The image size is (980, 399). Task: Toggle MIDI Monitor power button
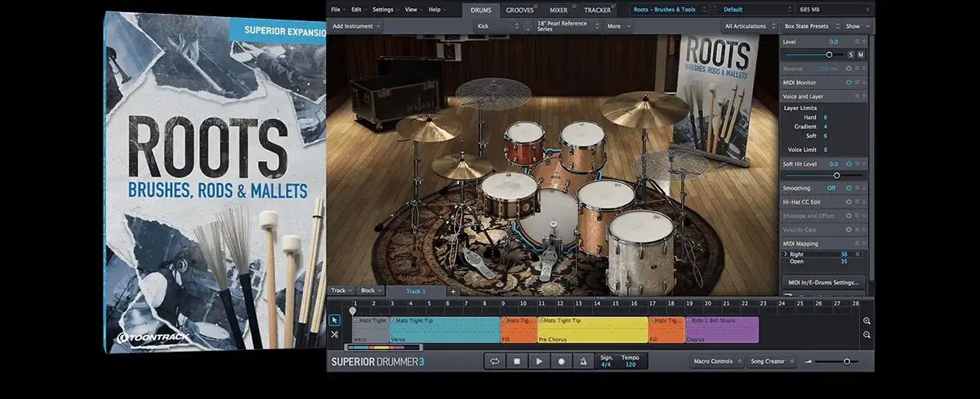click(x=849, y=82)
